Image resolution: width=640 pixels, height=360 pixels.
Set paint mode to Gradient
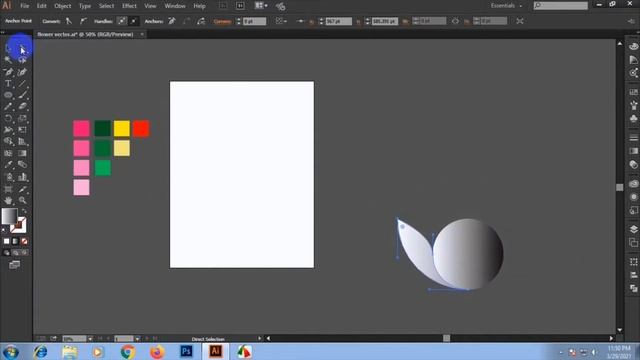click(x=16, y=241)
